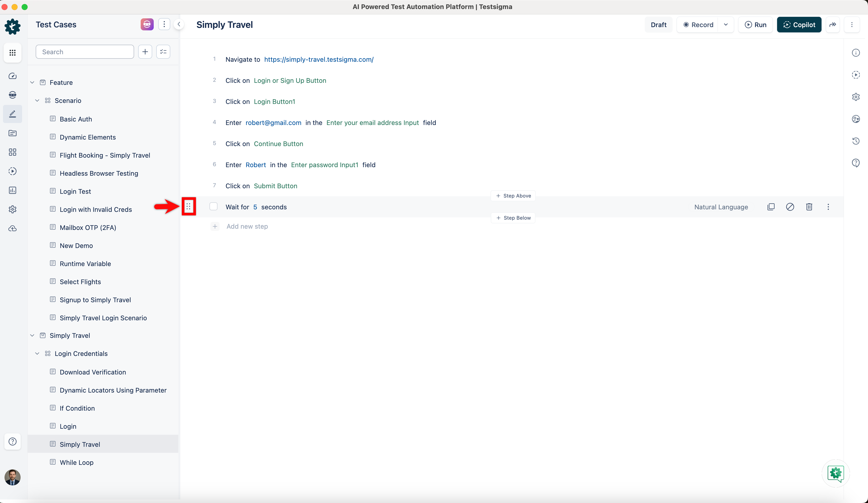Open the history clock icon in right panel
The image size is (868, 503).
pos(856,141)
